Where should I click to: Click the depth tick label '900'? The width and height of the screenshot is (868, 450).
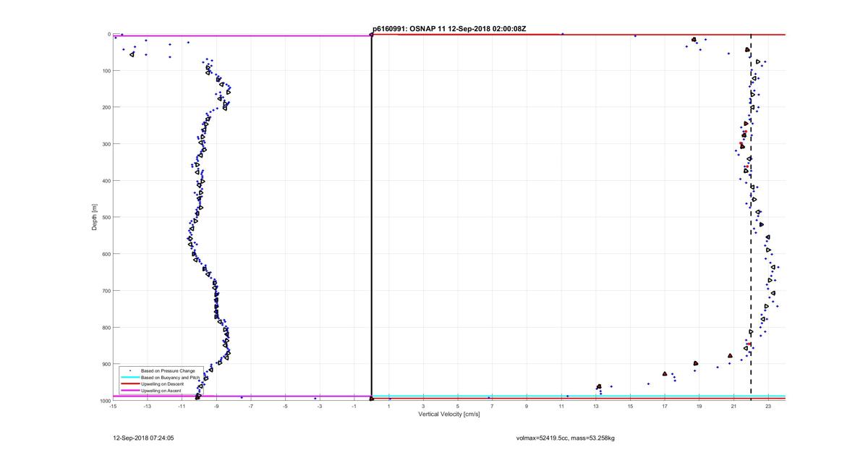106,364
